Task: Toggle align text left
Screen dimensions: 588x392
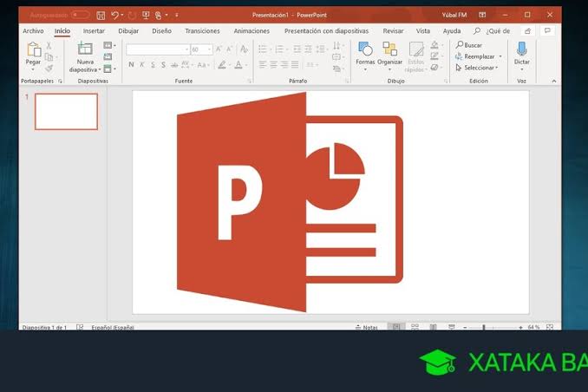Action: coord(263,65)
